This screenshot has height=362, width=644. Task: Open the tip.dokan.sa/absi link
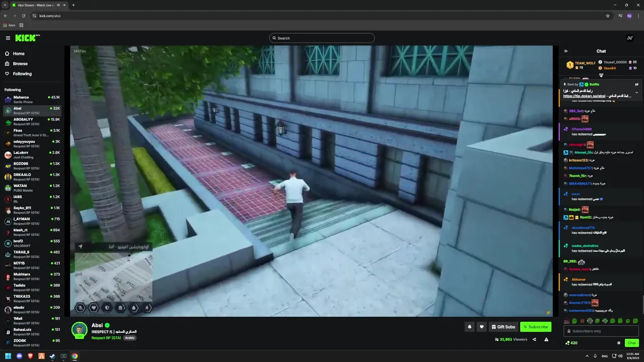pos(584,96)
